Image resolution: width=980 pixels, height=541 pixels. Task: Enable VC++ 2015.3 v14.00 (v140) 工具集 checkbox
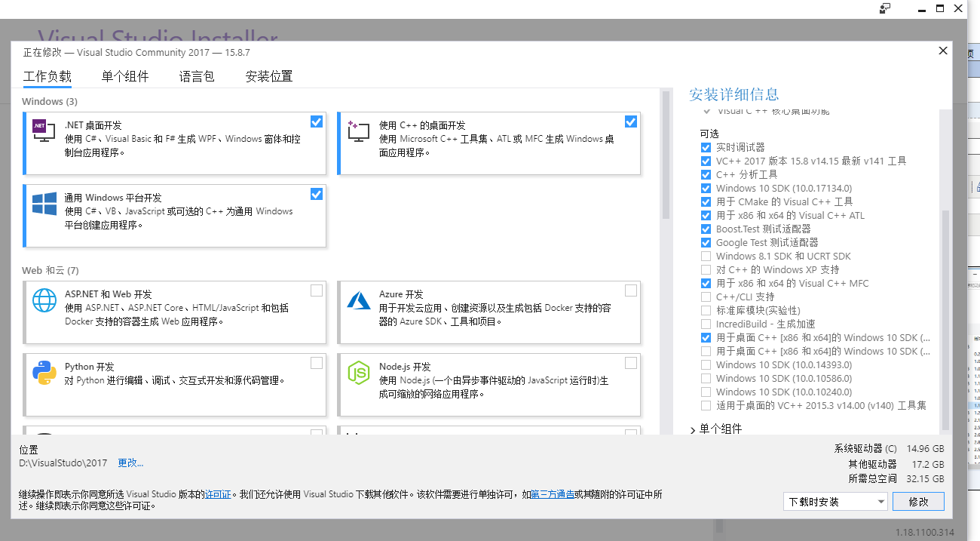point(706,405)
